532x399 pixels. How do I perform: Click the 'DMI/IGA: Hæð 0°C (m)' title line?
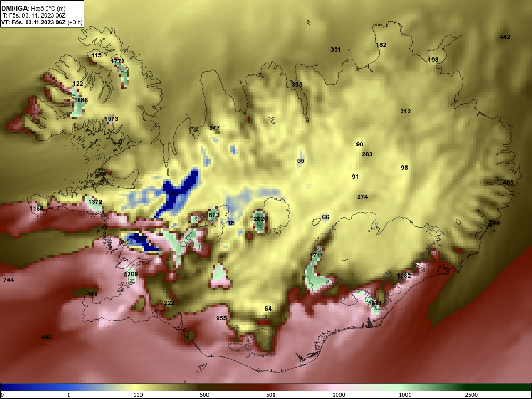pos(33,9)
